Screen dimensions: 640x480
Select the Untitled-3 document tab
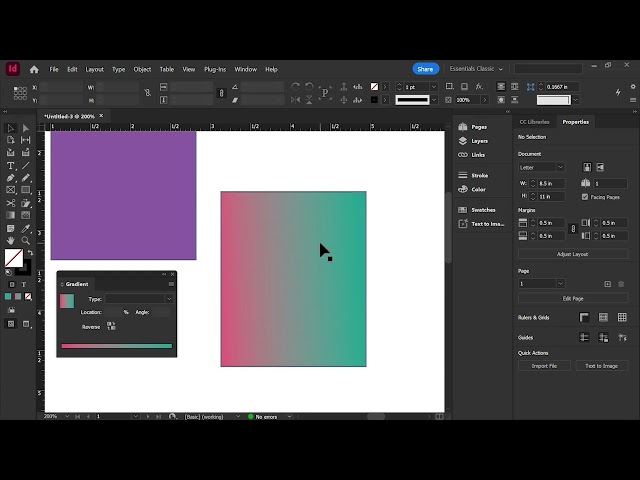[69, 116]
